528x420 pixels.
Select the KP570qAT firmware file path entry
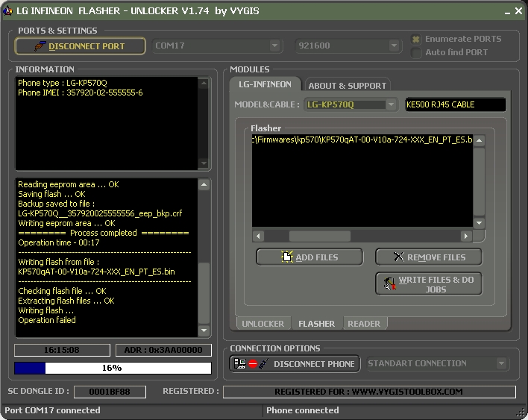coord(362,140)
